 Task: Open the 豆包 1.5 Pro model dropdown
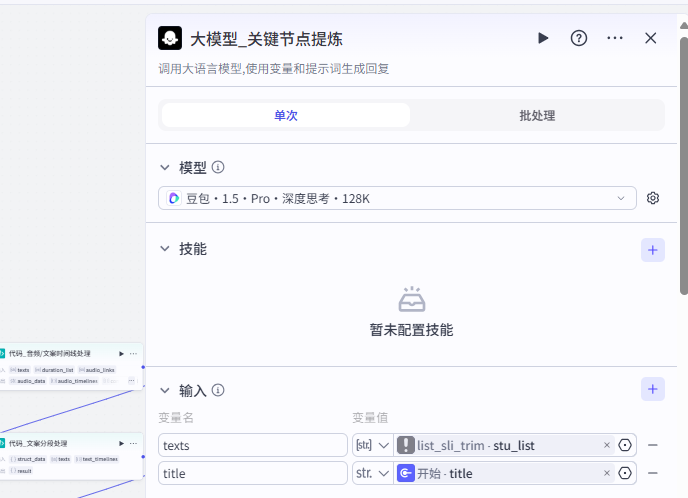[397, 198]
